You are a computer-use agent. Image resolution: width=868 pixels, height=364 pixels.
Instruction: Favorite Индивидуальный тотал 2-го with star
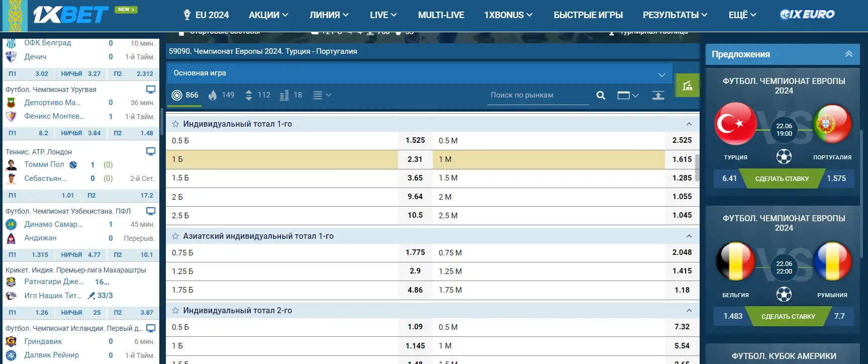175,310
